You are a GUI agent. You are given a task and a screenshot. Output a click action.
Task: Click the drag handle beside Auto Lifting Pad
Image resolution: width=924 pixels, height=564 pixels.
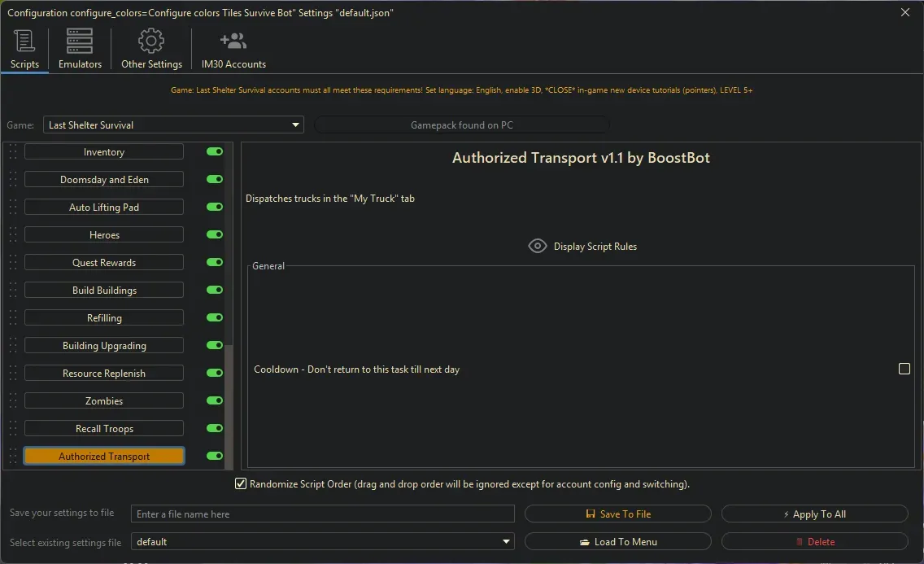tap(13, 208)
